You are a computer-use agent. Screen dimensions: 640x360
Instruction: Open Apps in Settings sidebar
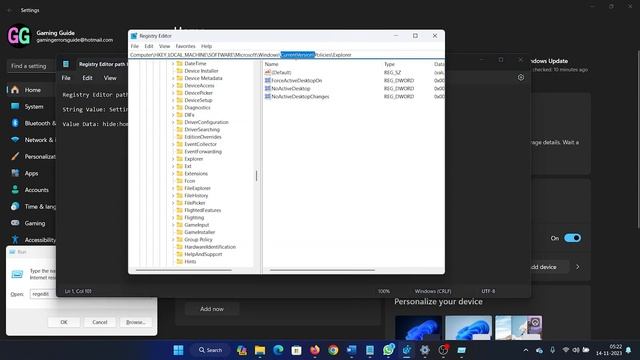click(31, 173)
